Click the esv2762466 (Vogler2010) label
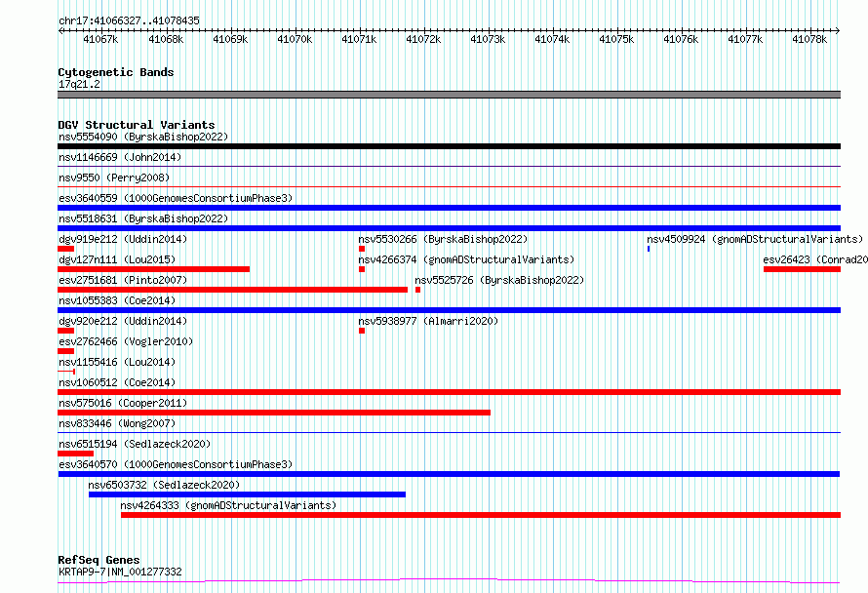Screen dimensions: 868x593 126,341
